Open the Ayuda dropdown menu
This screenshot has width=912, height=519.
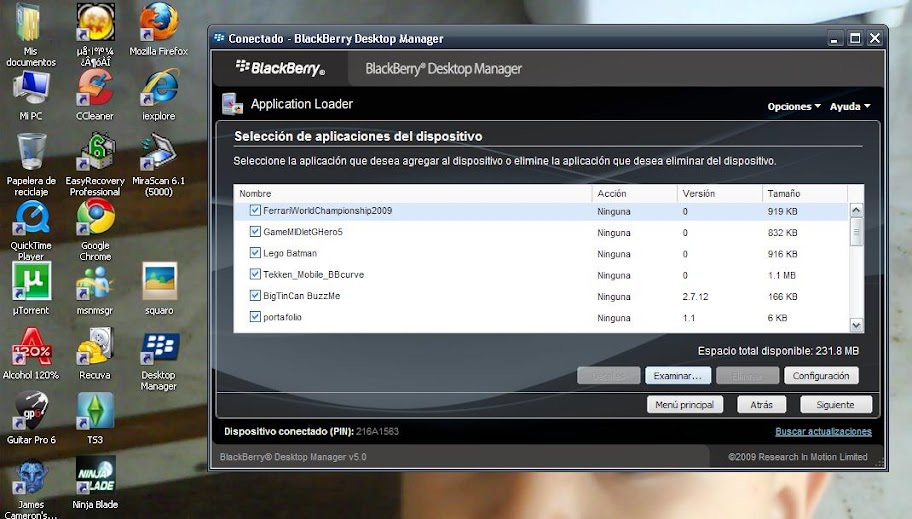coord(850,106)
